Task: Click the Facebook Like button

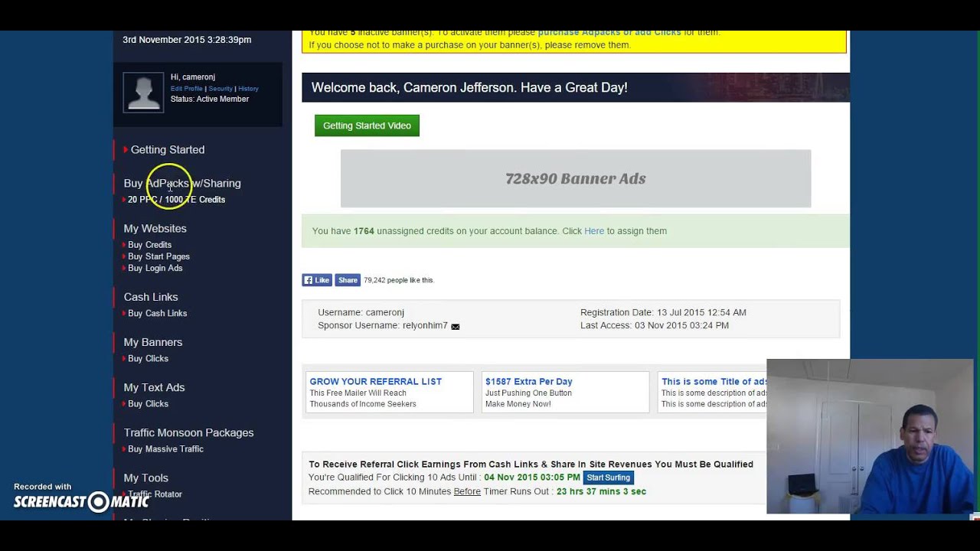Action: click(x=317, y=280)
